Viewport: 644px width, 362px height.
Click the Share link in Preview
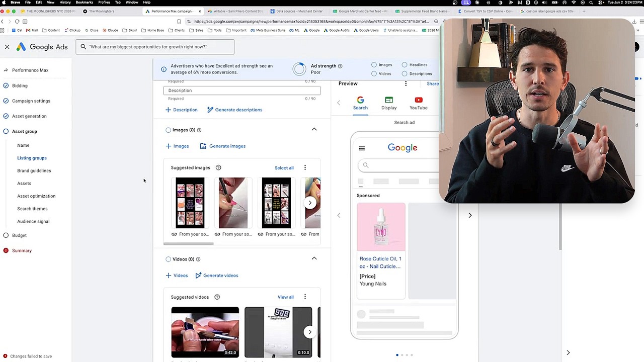point(433,84)
